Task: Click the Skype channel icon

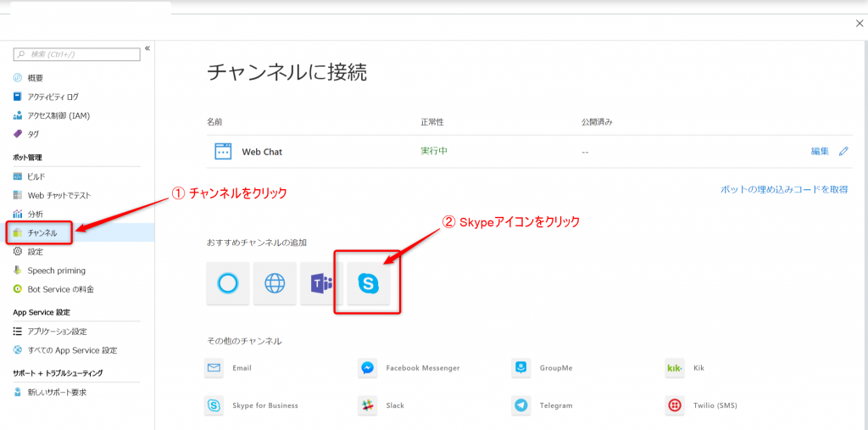Action: (368, 284)
